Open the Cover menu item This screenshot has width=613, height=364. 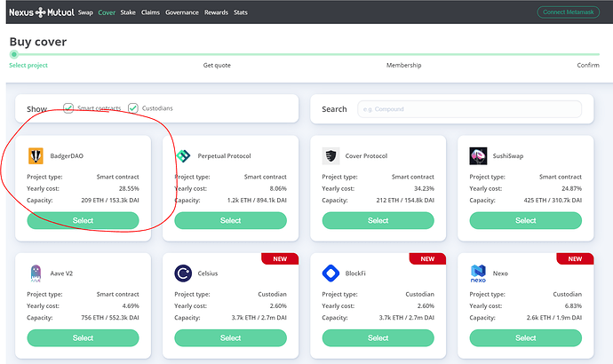click(x=107, y=12)
